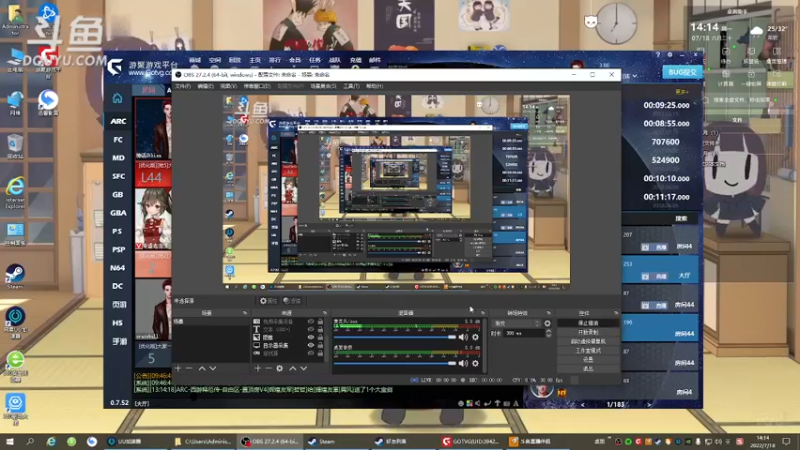
Task: Select the GBA platform in GOTVG sidebar
Action: pos(118,213)
